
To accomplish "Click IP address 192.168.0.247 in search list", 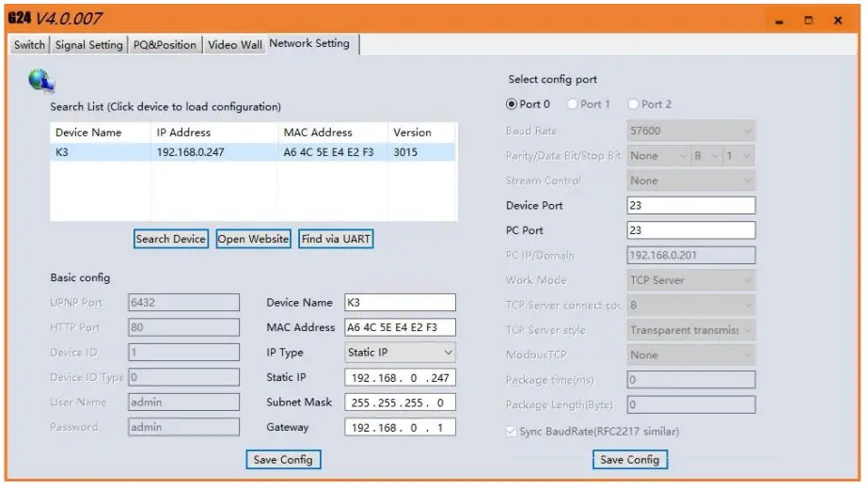I will pyautogui.click(x=190, y=152).
